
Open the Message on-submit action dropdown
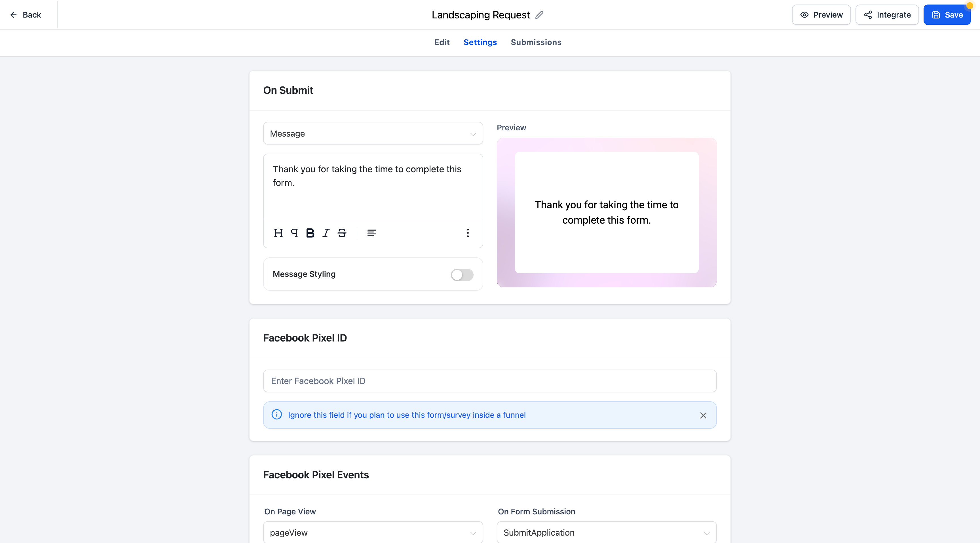tap(373, 133)
